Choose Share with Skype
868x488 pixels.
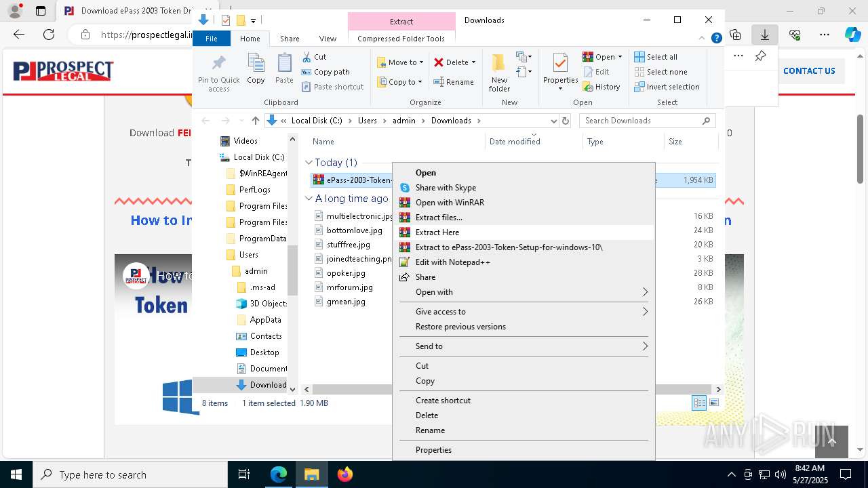point(523,188)
